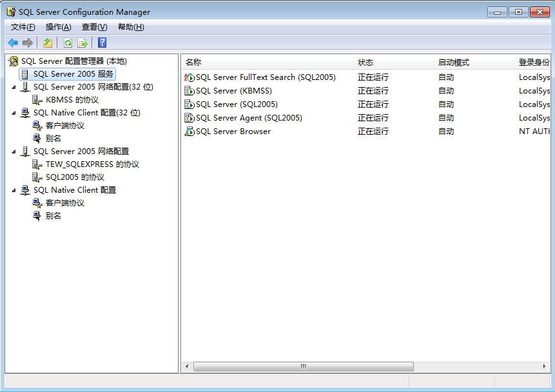Collapse the SQL Native Client 配置 node
555x392 pixels.
click(x=14, y=190)
